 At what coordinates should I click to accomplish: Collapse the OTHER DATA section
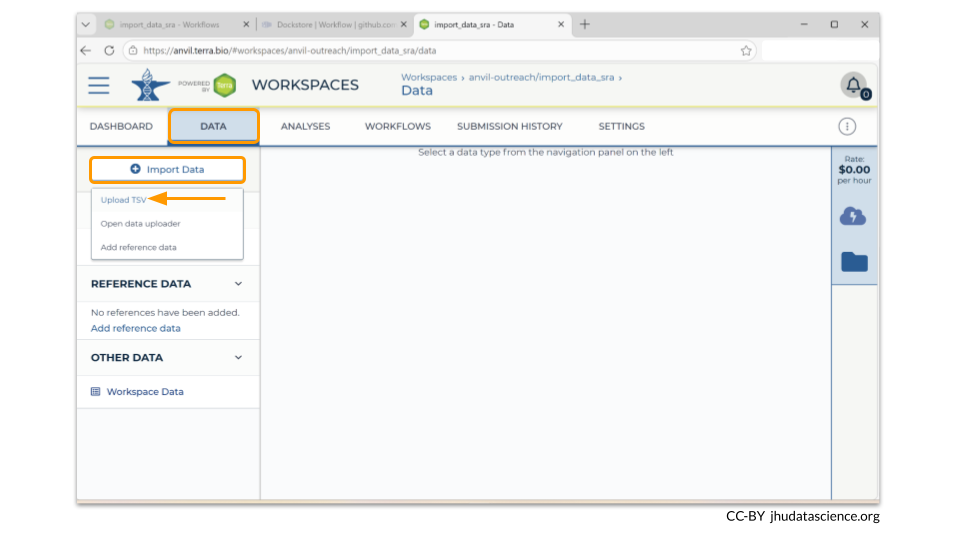point(238,358)
